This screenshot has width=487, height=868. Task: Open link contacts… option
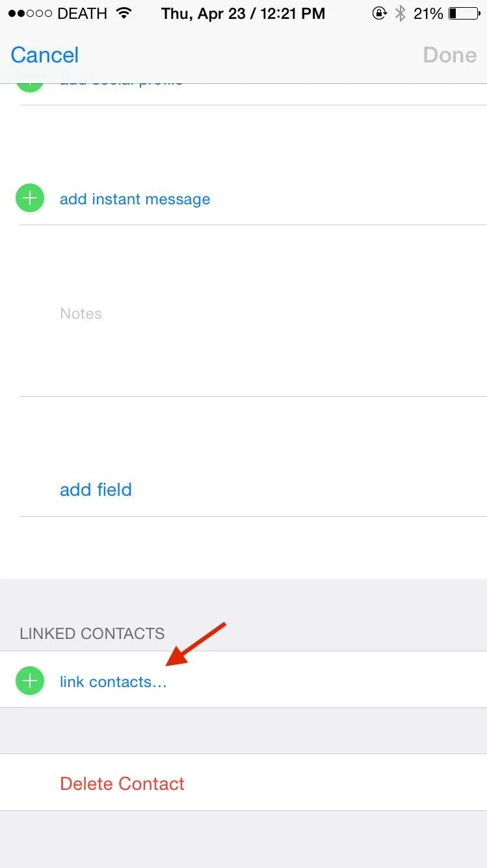coord(113,681)
